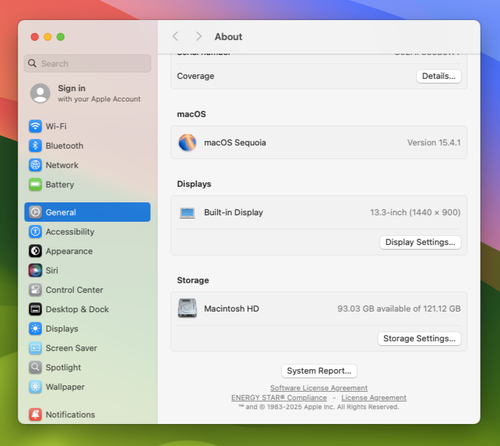Click the Coverage label
The height and width of the screenshot is (446, 500).
pos(196,76)
